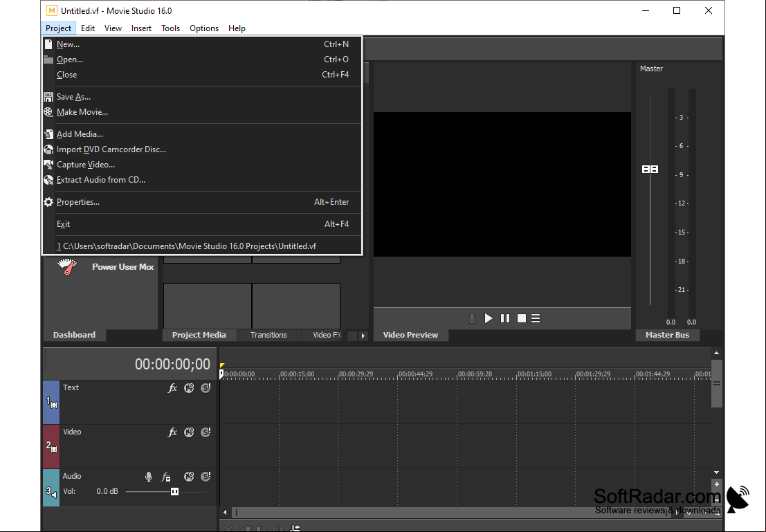Switch to the Transitions tab
The height and width of the screenshot is (532, 766).
tap(268, 335)
